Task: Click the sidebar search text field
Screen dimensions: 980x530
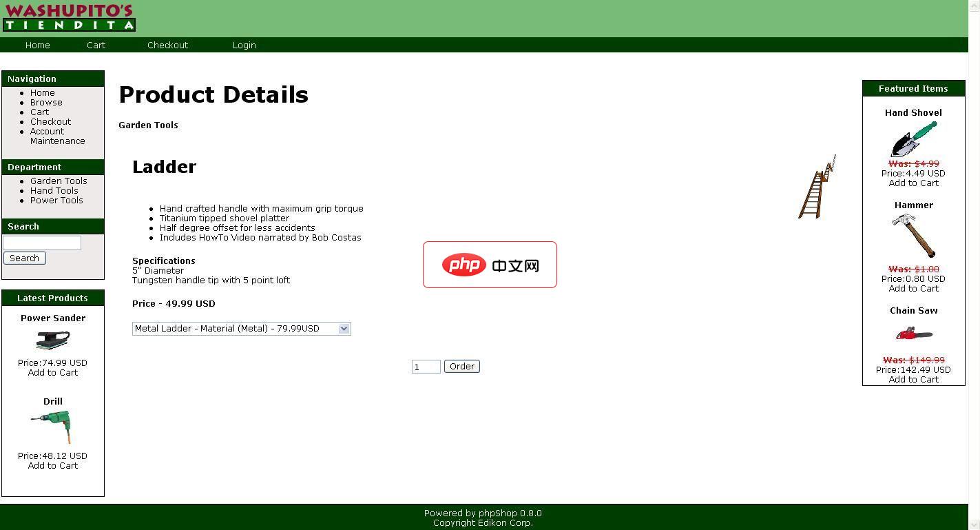Action: point(42,243)
